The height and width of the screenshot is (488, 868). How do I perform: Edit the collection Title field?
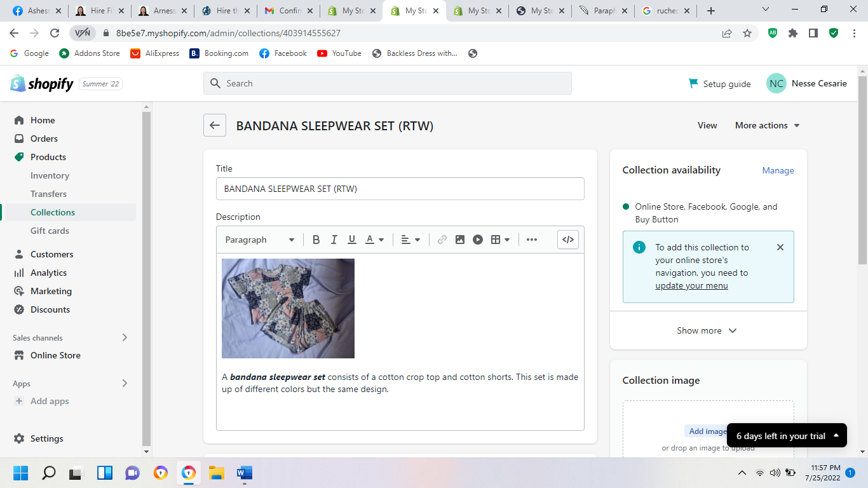pos(400,189)
